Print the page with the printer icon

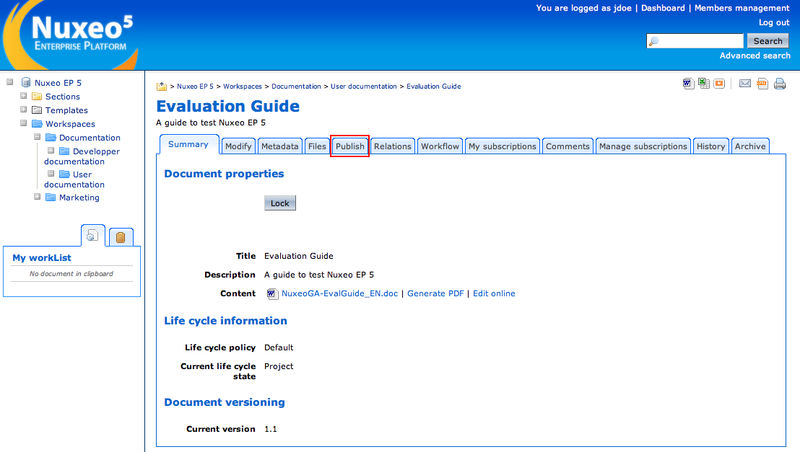tap(780, 84)
